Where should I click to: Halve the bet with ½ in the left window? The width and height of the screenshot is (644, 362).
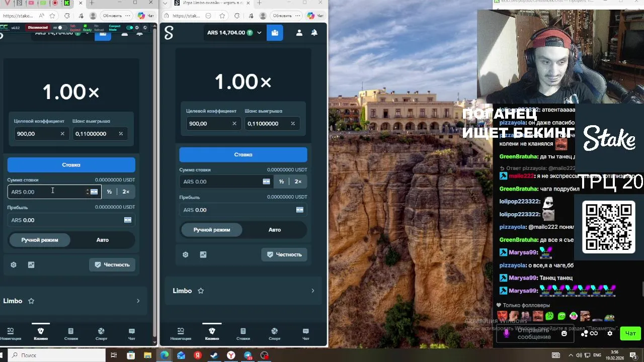click(109, 192)
